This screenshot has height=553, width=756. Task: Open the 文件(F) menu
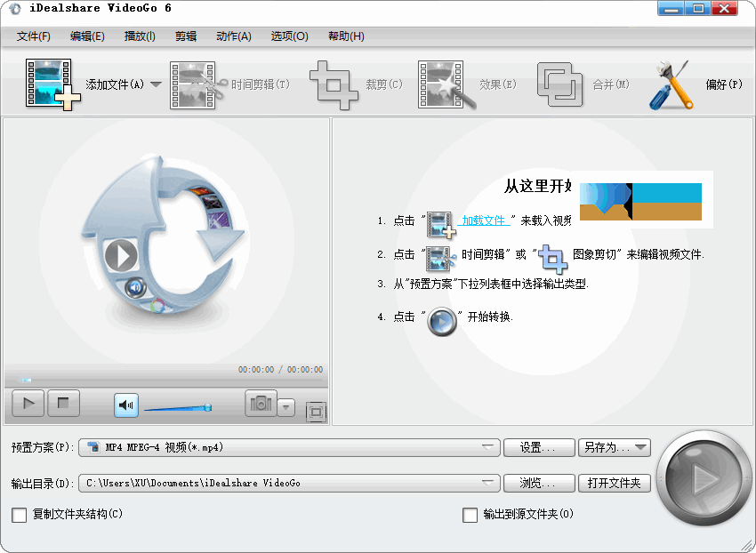[33, 36]
